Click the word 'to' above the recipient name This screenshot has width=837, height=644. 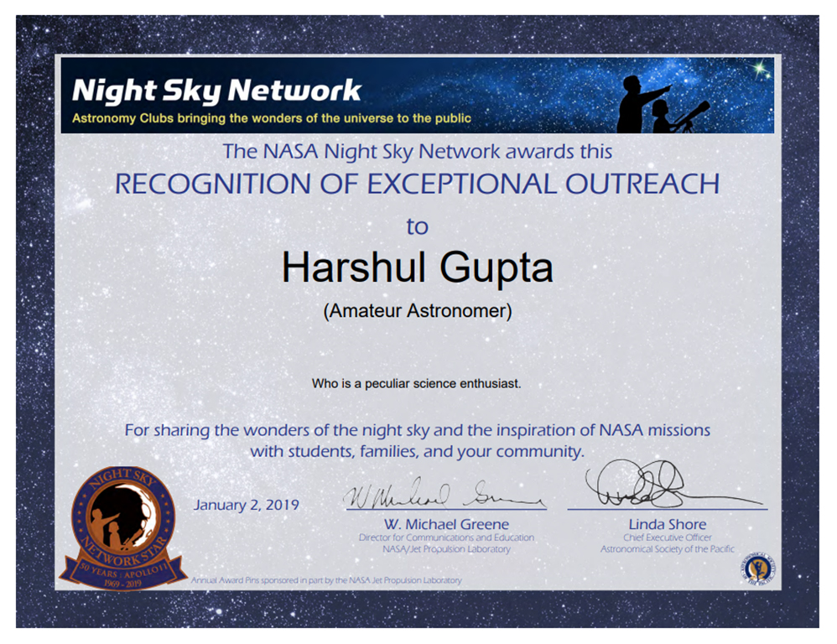[x=418, y=226]
